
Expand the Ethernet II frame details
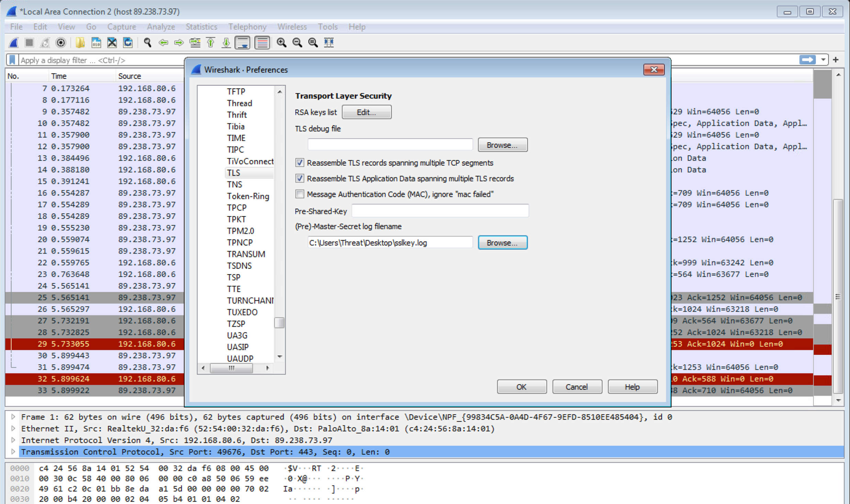point(13,428)
